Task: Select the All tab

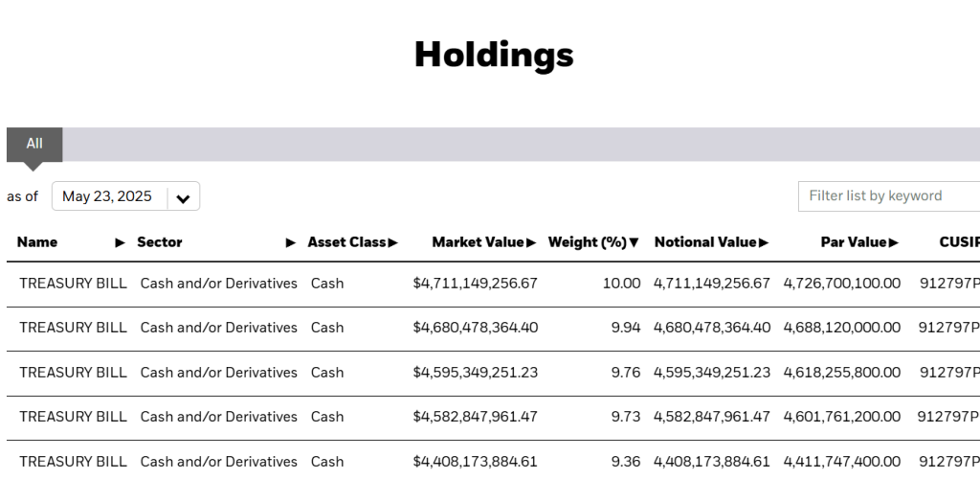Action: [34, 144]
